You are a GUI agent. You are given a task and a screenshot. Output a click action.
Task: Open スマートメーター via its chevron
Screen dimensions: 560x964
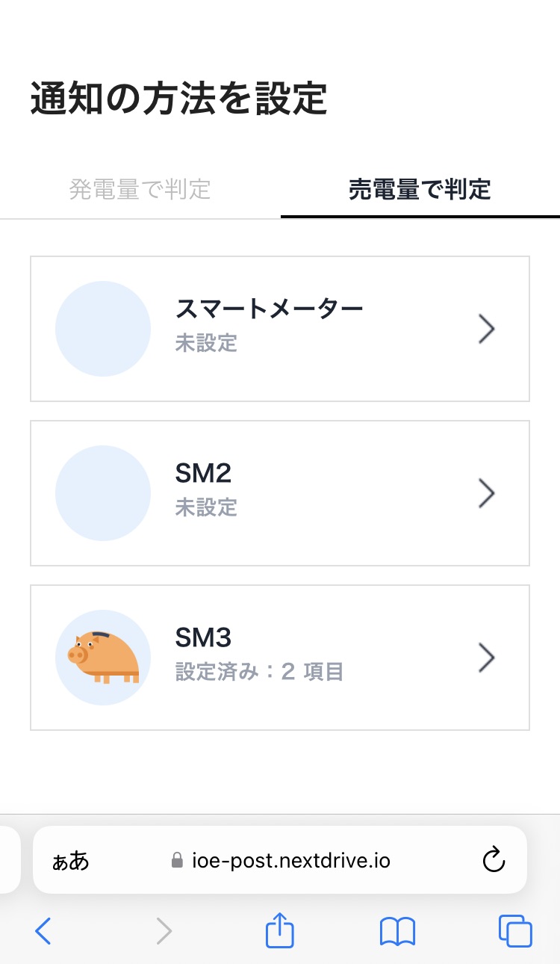click(x=487, y=329)
